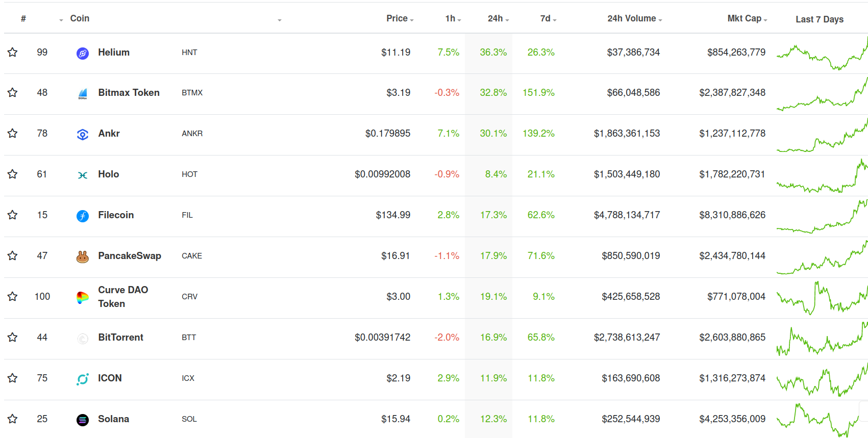Click Helium's market cap $854,263,779
This screenshot has width=868, height=438.
click(736, 52)
